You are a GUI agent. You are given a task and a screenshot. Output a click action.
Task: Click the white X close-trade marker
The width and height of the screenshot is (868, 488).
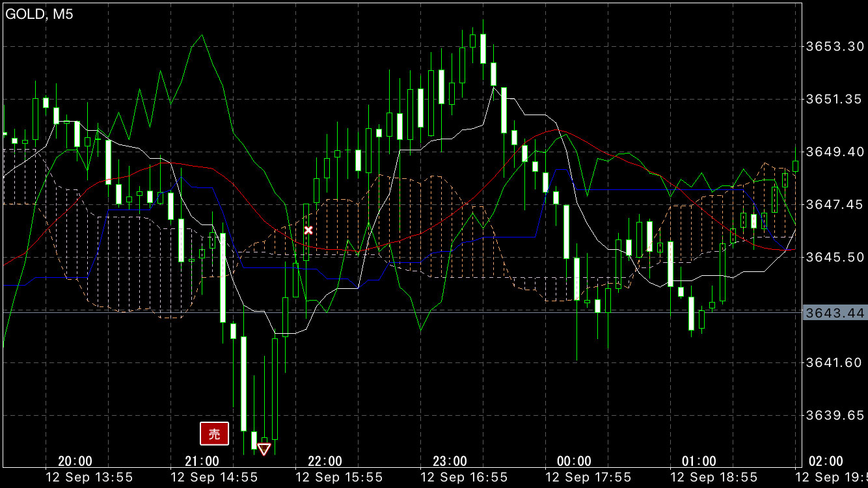click(308, 230)
